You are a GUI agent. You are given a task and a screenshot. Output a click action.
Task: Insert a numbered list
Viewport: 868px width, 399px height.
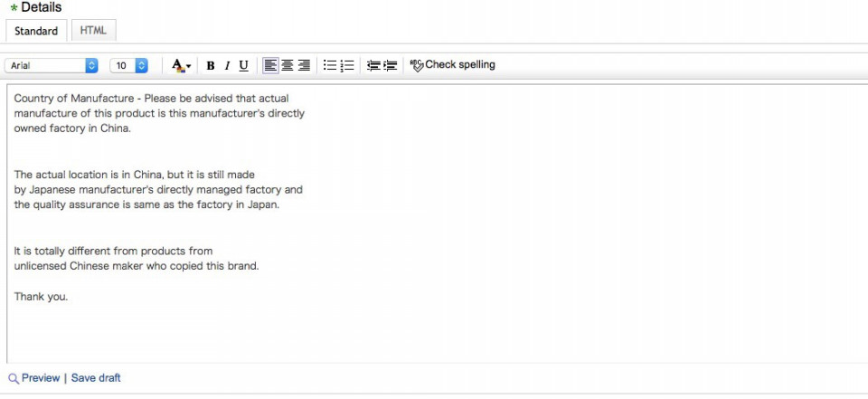click(347, 65)
